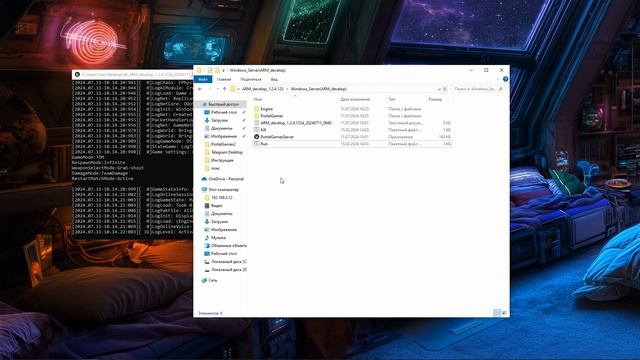Switch to the Вид ribbon tab
This screenshot has height=360, width=640.
[x=274, y=79]
